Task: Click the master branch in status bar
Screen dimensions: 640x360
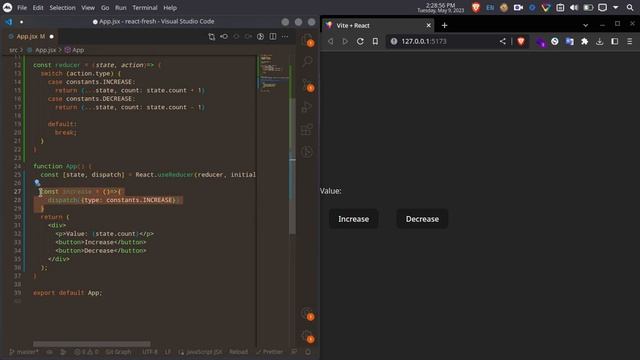Action: (x=24, y=352)
